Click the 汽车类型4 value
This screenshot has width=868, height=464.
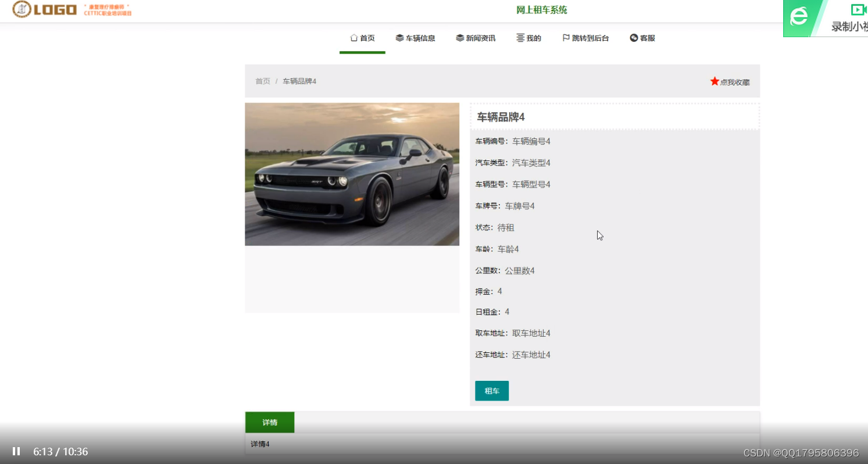tap(531, 163)
